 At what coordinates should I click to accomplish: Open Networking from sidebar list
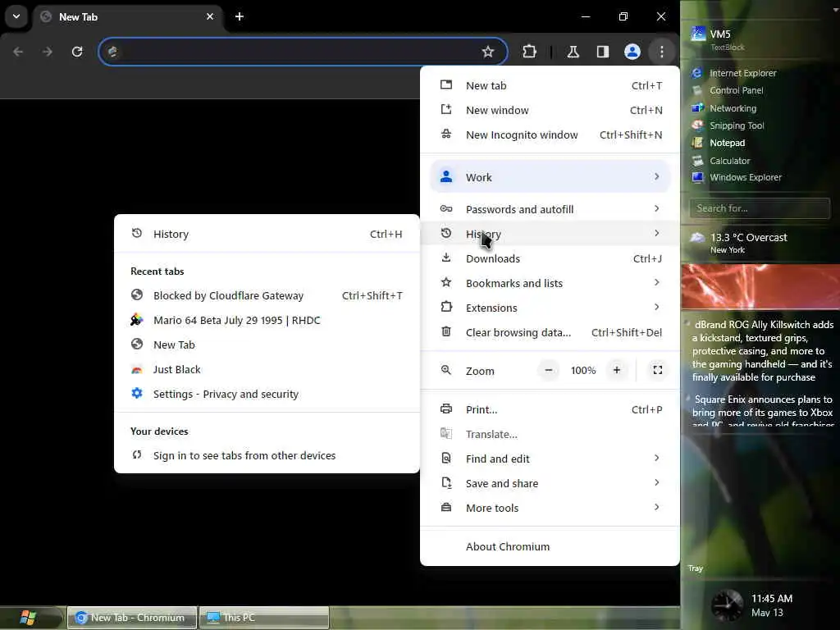[724, 108]
